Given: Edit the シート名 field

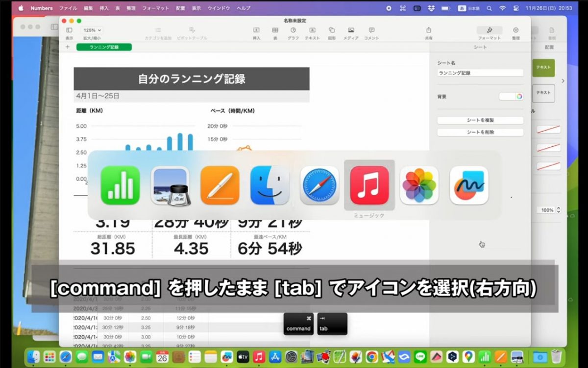Looking at the screenshot, I should coord(480,73).
